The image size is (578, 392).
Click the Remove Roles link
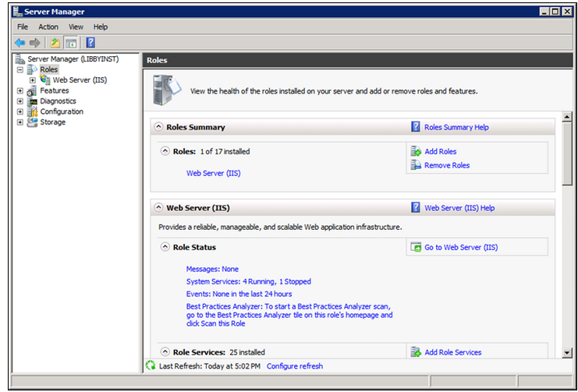(x=446, y=165)
